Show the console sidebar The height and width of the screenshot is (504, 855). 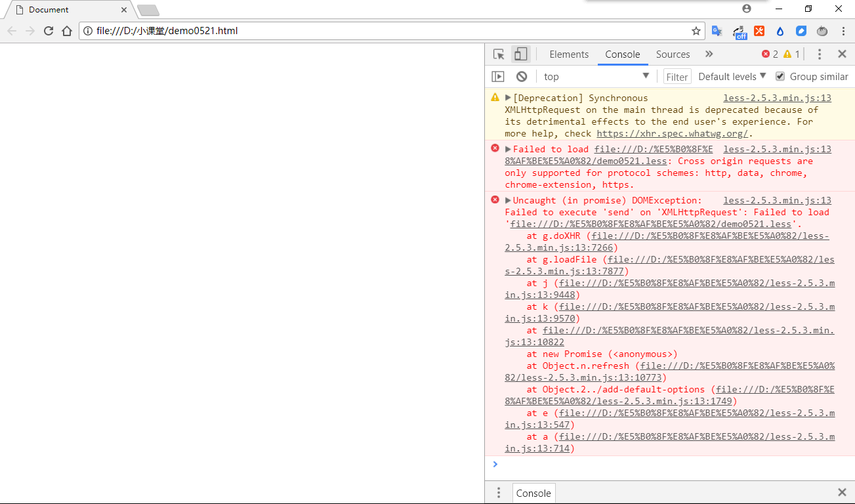(x=498, y=77)
